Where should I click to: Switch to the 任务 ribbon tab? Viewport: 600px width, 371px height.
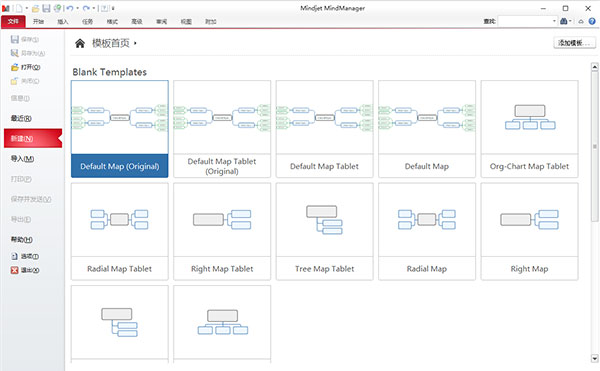tap(87, 21)
